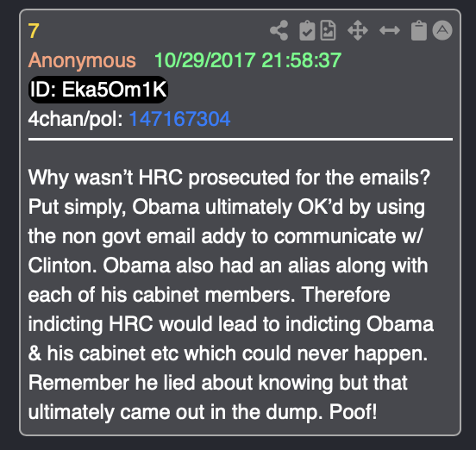Viewport: 476px width, 450px height.
Task: Click the line starting Put simply, Obama
Action: (227, 207)
